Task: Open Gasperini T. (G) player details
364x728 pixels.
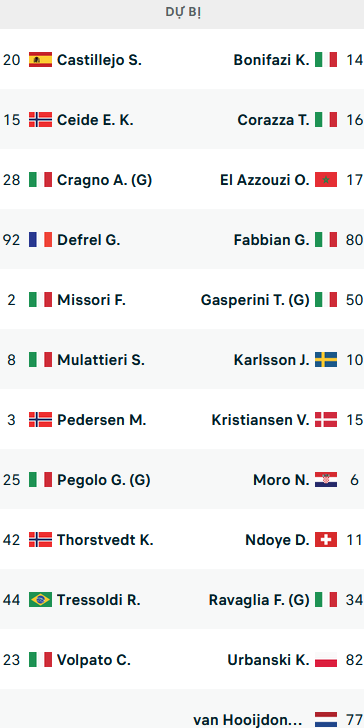Action: click(x=255, y=300)
